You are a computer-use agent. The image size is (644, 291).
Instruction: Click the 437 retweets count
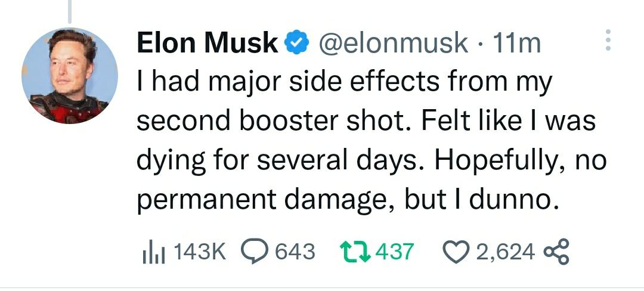394,251
